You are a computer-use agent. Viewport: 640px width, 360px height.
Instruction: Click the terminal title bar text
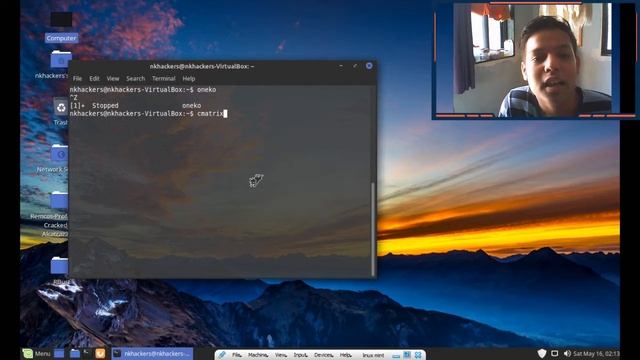click(x=202, y=66)
